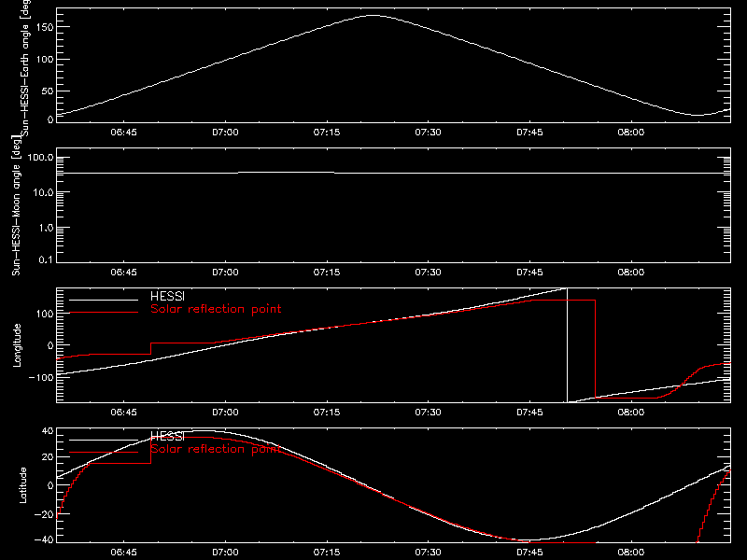Click the Sun-HESSI-Moon angle [deg] axis label
Screen dimensions: 747x560
pyautogui.click(x=16, y=205)
